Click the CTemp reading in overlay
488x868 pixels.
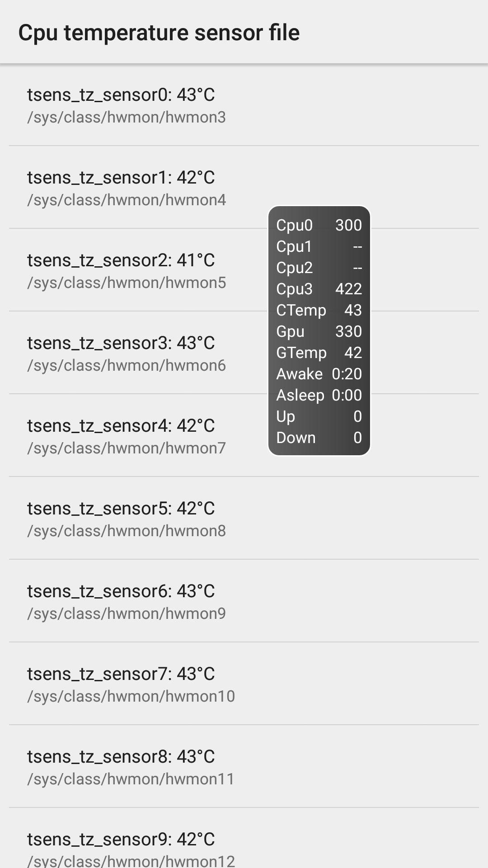click(x=319, y=310)
